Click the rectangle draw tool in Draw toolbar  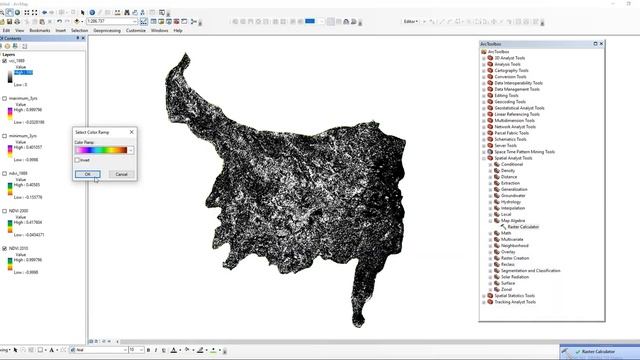[x=40, y=350]
